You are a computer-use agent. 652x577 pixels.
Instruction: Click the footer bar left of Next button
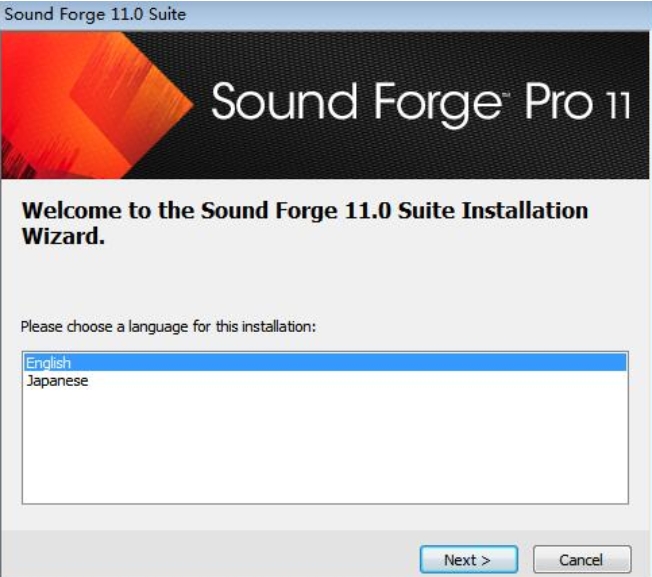pos(208,555)
